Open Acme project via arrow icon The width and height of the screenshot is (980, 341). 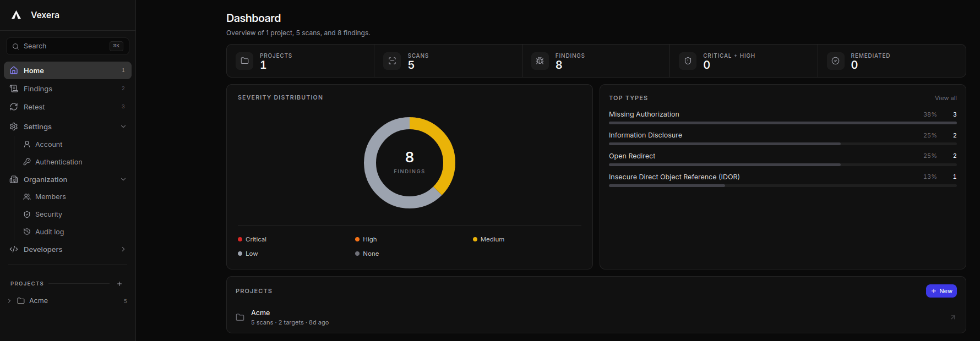tap(953, 317)
